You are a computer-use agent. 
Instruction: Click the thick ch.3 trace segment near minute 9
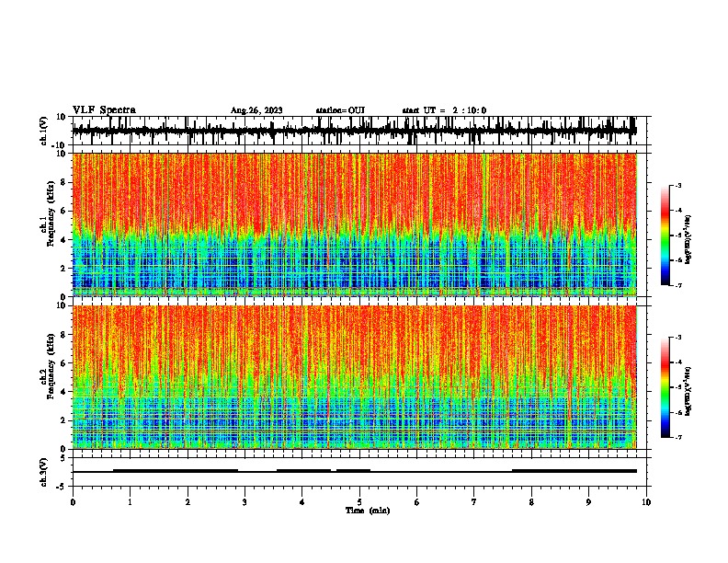574,471
